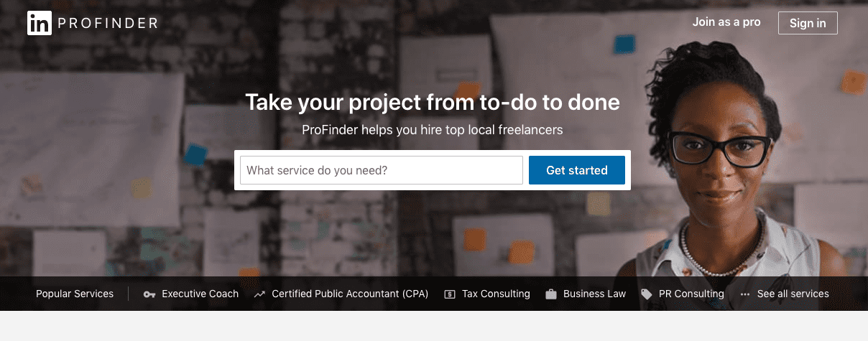The height and width of the screenshot is (341, 868).
Task: Select the Business Law service
Action: [595, 294]
